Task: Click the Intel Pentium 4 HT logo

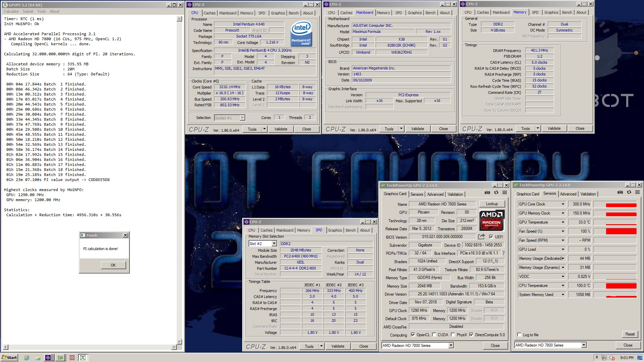Action: pos(301,34)
